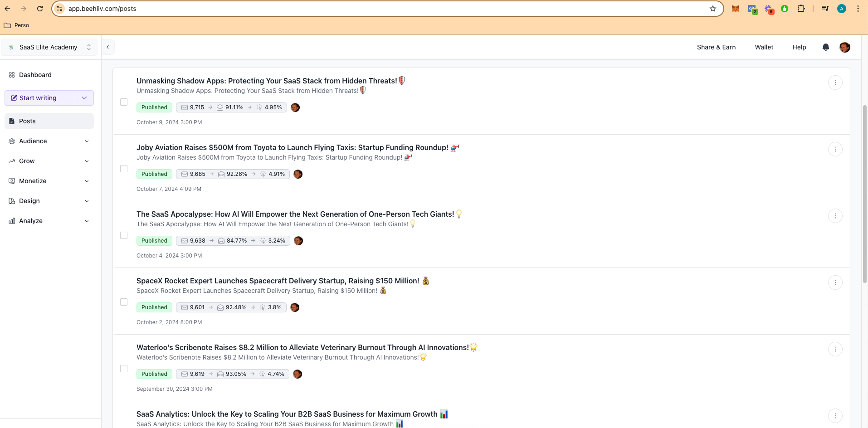Click author avatar on Waterloo's Scribenote post
The image size is (868, 428).
[297, 374]
